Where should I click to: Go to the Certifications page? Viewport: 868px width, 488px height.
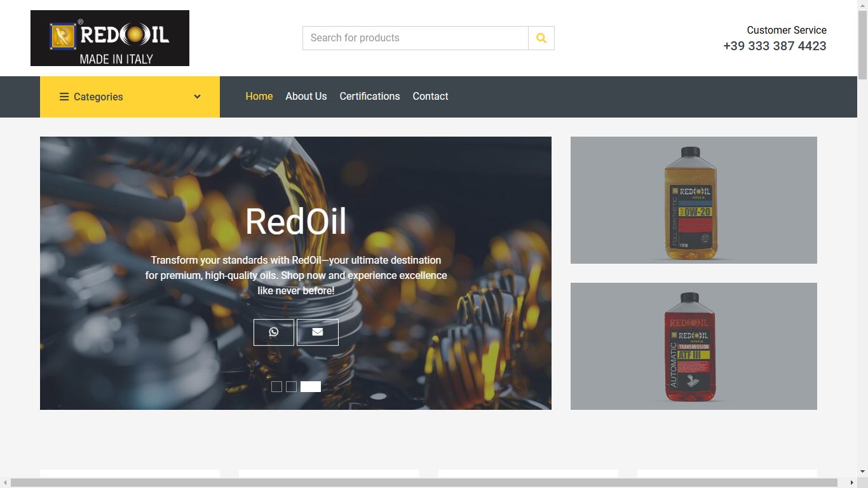[x=370, y=97]
